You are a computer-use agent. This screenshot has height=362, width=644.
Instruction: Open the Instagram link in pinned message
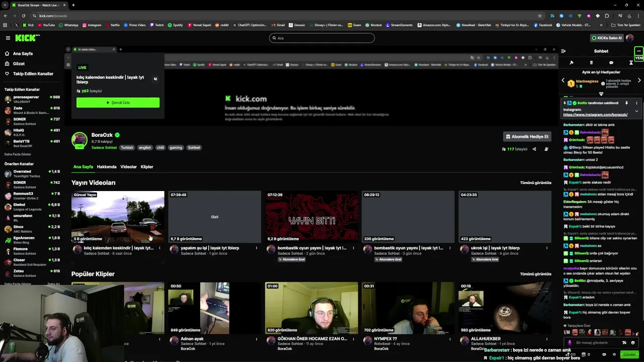(x=595, y=115)
